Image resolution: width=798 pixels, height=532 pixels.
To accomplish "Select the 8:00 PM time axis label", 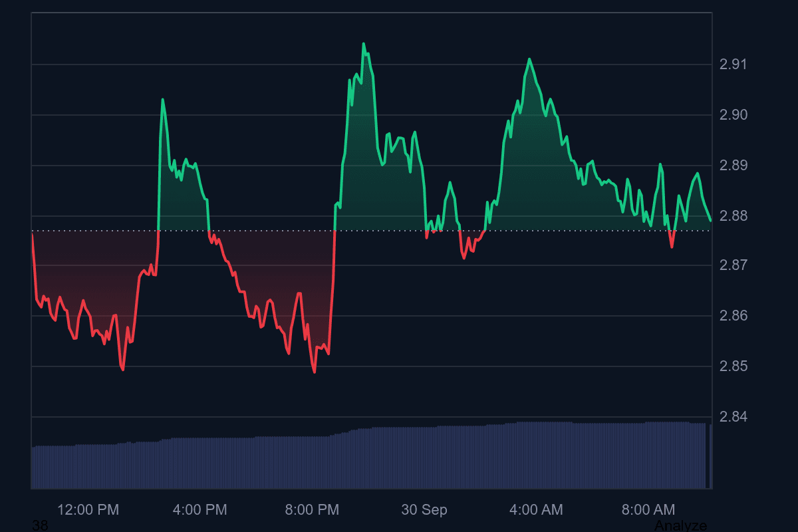I will coord(312,510).
